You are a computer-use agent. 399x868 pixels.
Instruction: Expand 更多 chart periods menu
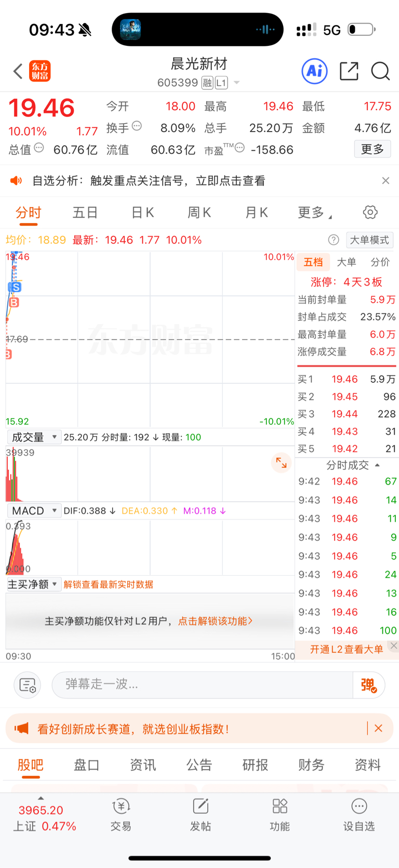314,213
